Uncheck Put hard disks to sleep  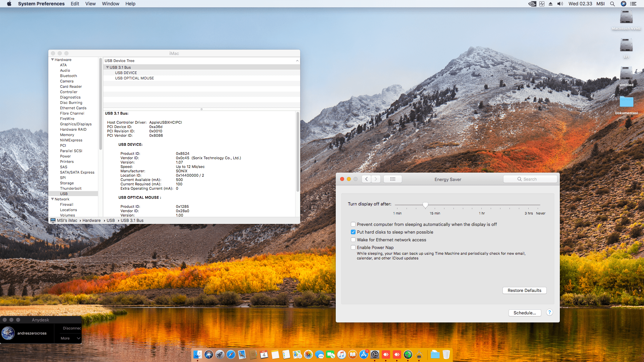click(353, 232)
